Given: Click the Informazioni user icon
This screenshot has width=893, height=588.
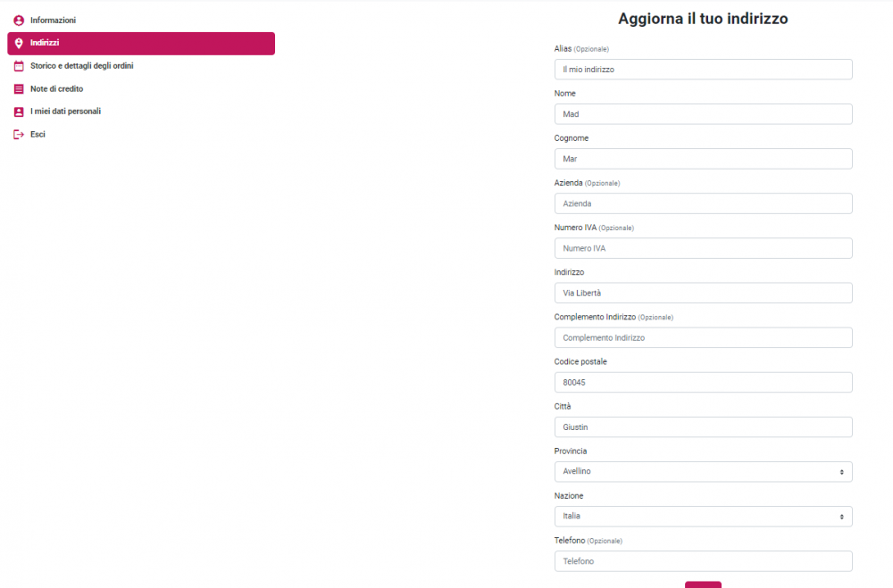Looking at the screenshot, I should (x=19, y=20).
